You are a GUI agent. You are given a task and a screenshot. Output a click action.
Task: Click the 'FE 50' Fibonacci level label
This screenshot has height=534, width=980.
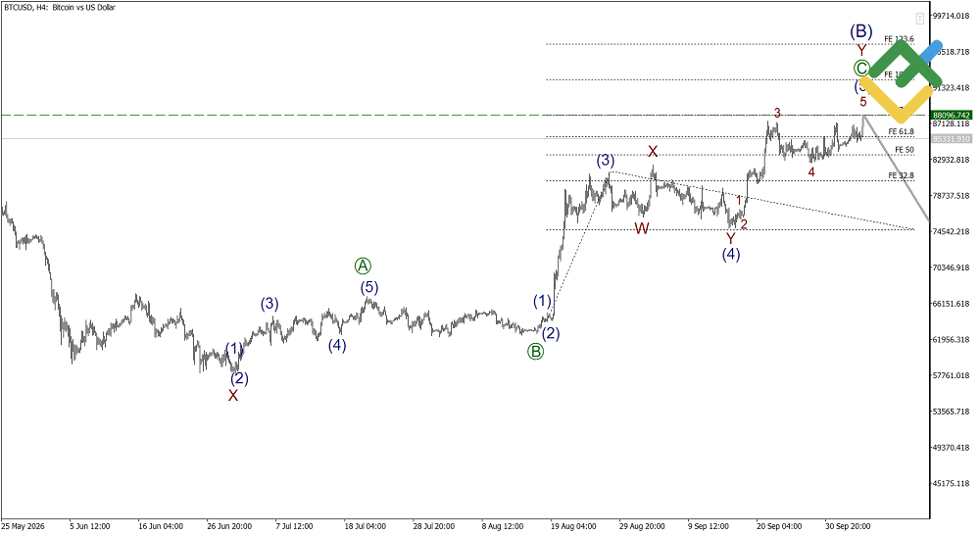[905, 150]
